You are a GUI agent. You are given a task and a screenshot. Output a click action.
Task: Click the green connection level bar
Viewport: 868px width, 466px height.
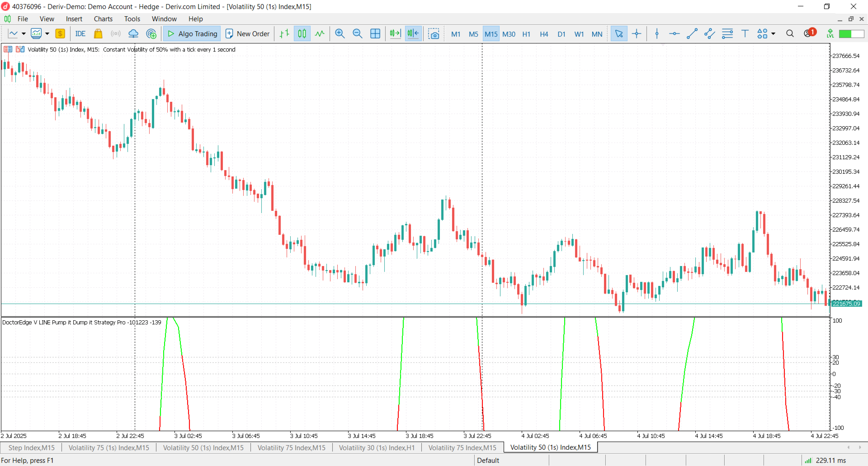(851, 34)
